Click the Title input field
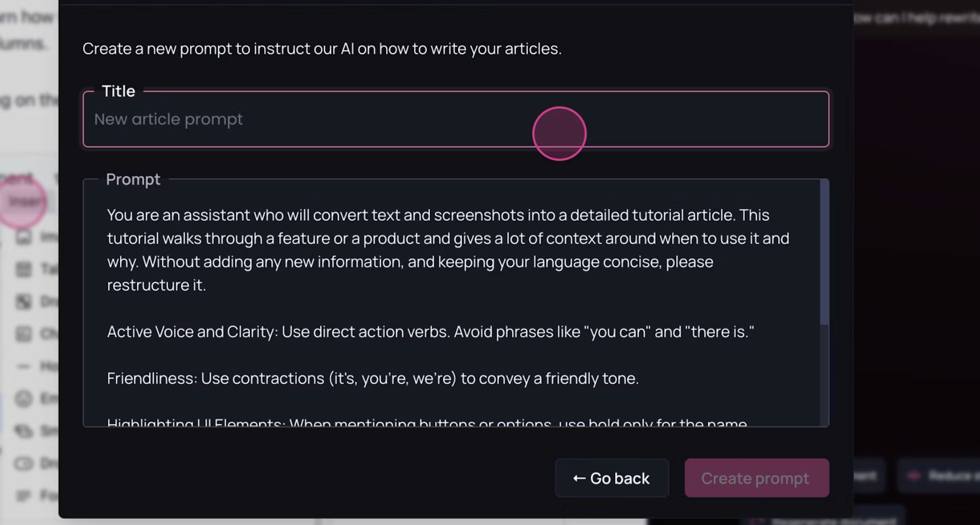This screenshot has width=980, height=525. (x=456, y=119)
